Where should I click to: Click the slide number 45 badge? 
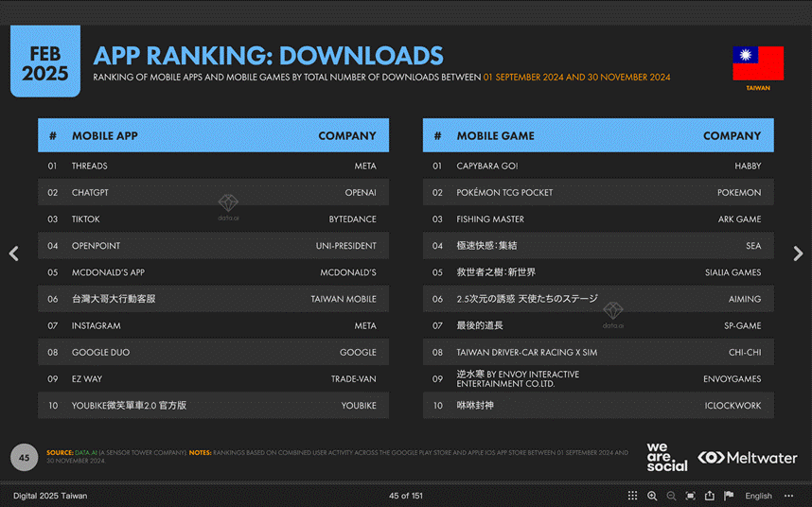(x=25, y=457)
